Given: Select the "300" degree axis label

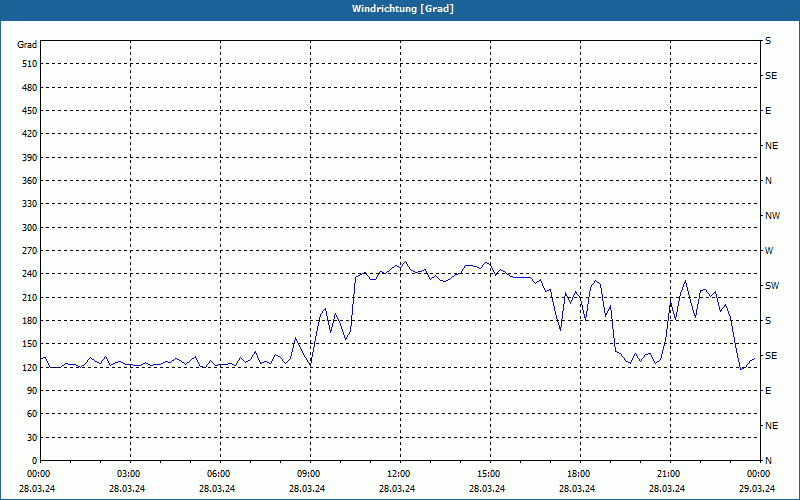Looking at the screenshot, I should pyautogui.click(x=30, y=228).
